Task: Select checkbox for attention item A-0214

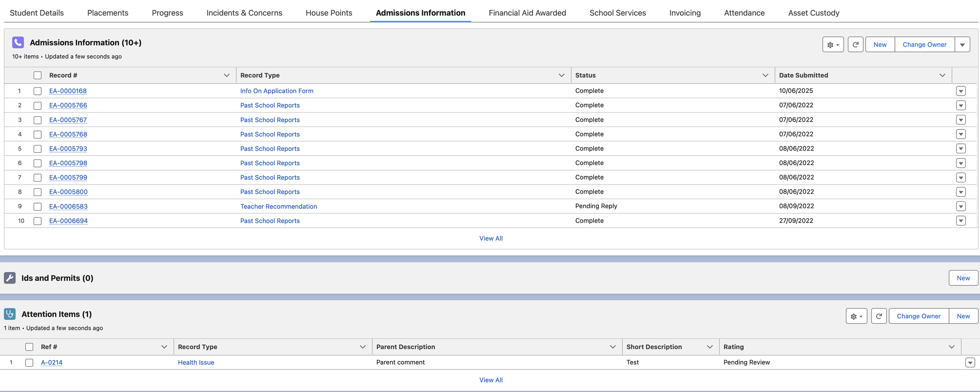Action: [29, 363]
